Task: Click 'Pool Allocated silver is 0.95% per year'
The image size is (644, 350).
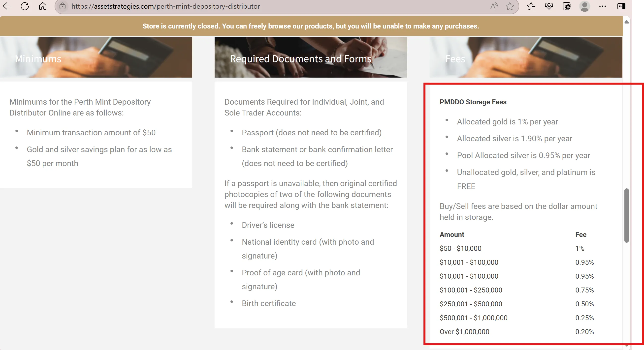Action: point(523,155)
